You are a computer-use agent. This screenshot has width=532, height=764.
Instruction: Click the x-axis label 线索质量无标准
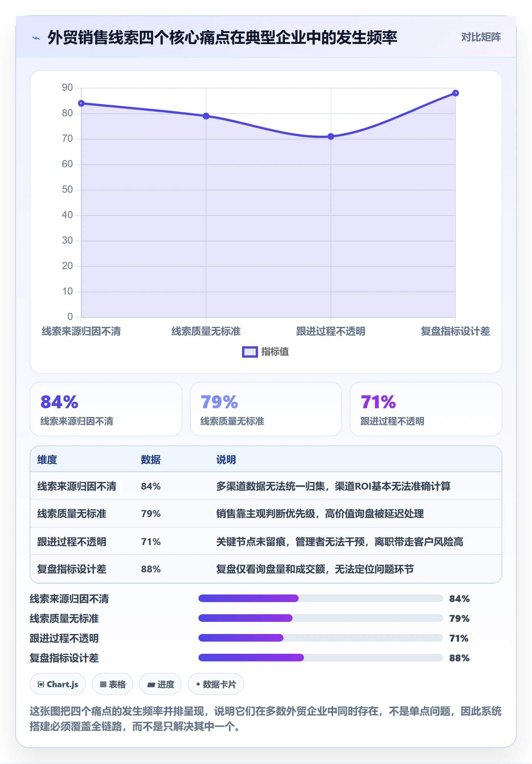[206, 331]
